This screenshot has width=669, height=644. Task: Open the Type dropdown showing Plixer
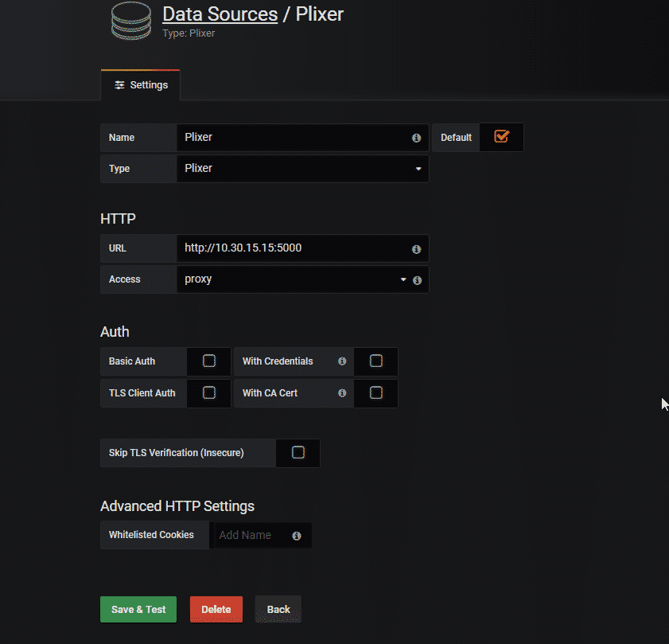pyautogui.click(x=302, y=169)
